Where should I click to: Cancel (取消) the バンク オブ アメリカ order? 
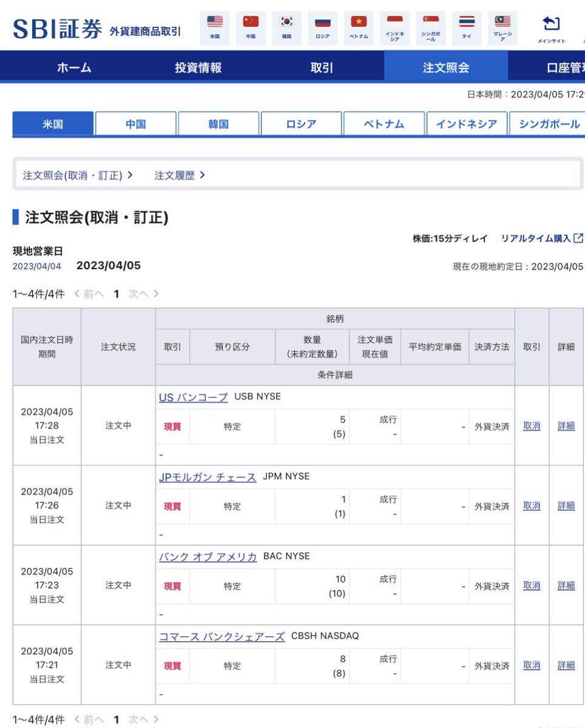(532, 585)
